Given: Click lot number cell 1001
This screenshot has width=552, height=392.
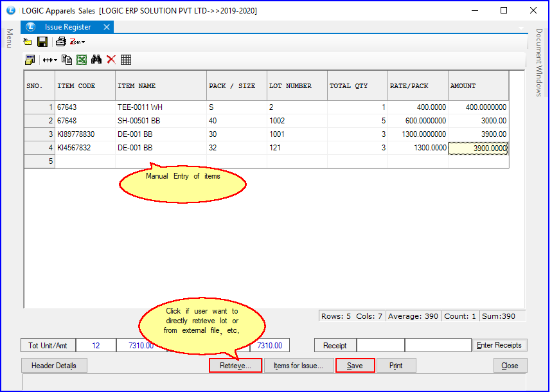Looking at the screenshot, I should (297, 134).
